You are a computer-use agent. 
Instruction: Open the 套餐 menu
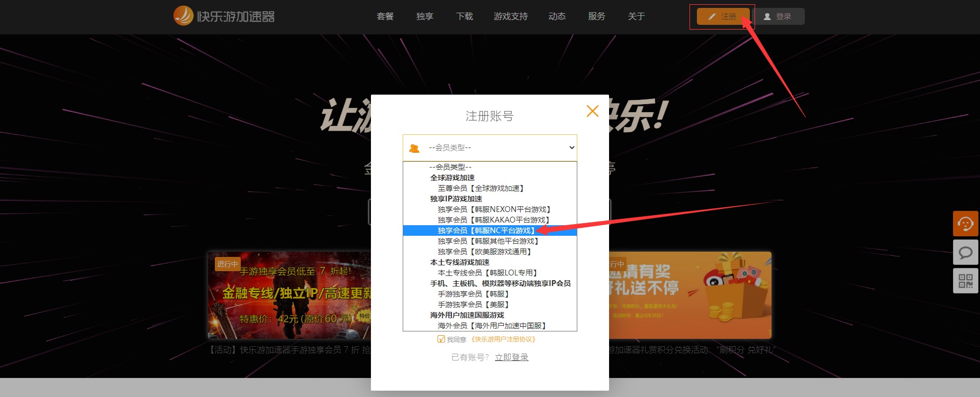click(385, 16)
